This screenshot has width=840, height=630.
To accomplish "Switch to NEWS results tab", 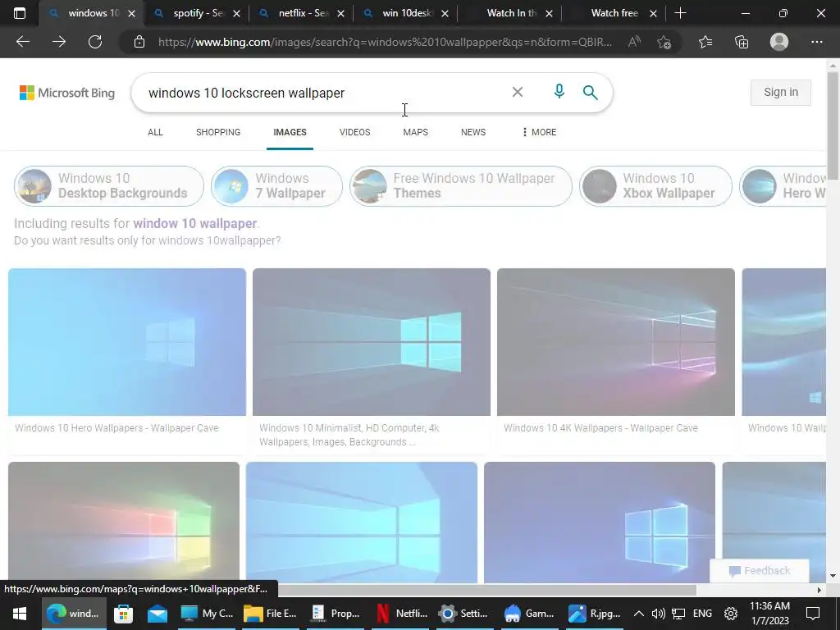I will pos(473,132).
